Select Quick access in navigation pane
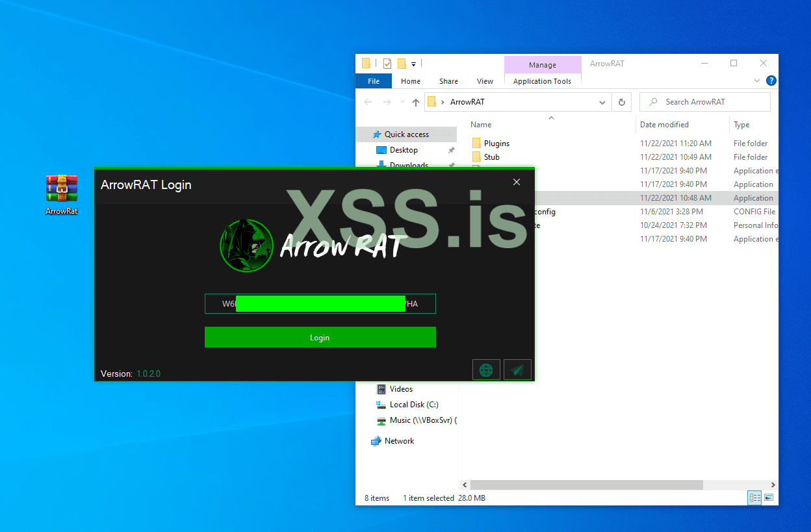 pos(407,134)
